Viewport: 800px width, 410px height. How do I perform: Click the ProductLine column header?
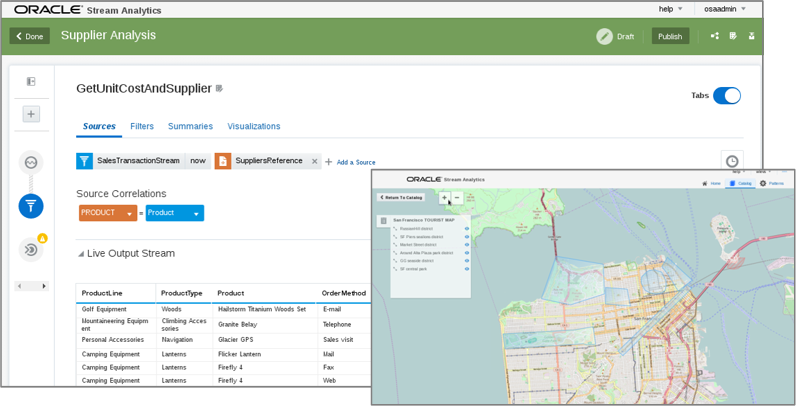[102, 293]
